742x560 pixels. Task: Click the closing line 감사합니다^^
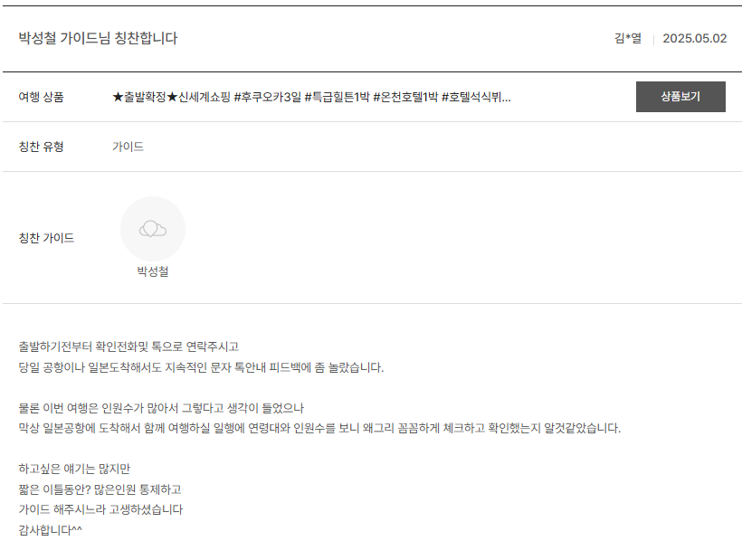(x=50, y=530)
